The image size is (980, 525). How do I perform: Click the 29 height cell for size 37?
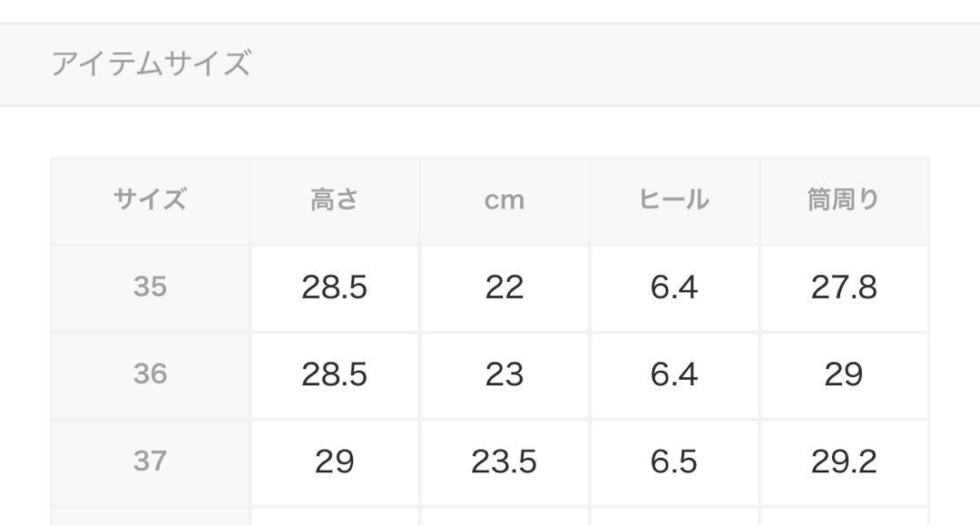[334, 462]
